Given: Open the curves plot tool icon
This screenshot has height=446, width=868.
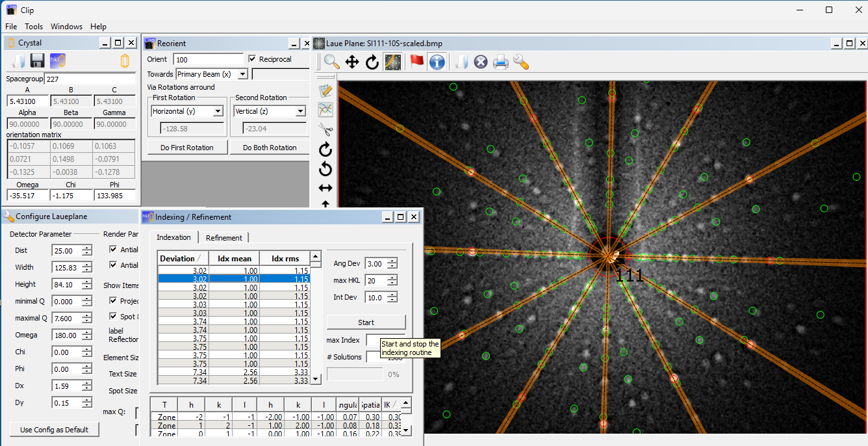Looking at the screenshot, I should 325,109.
